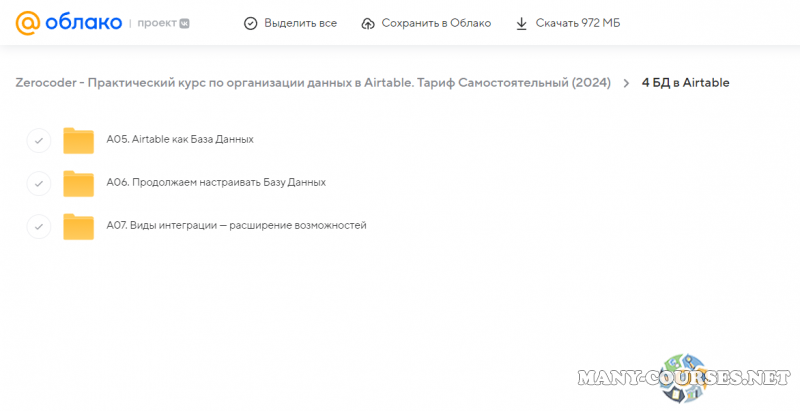Click the VK badge next to проект
800x411 pixels.
pos(184,23)
